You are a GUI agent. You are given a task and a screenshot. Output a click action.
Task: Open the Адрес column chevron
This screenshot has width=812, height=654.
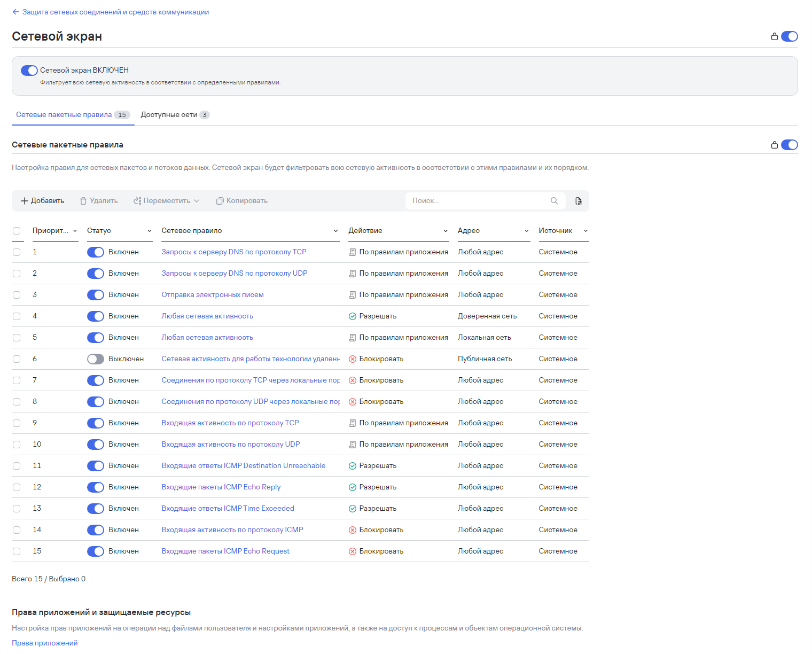click(x=526, y=231)
